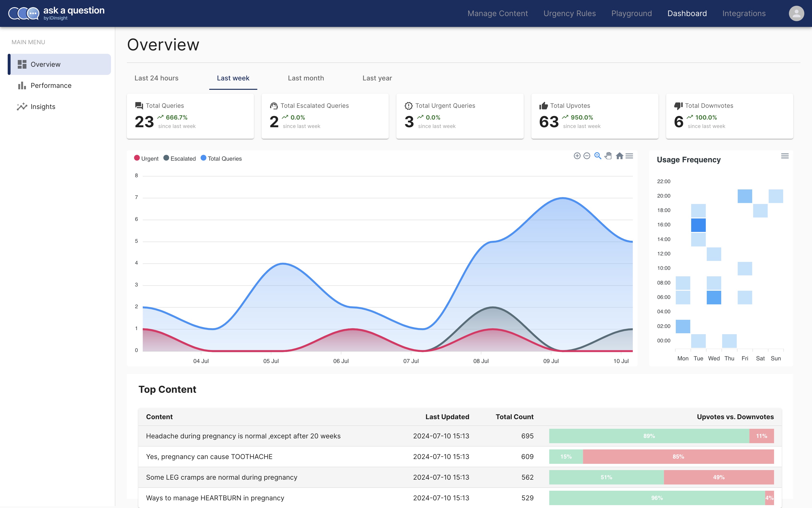This screenshot has height=508, width=812.
Task: Toggle the Total Queries series legend
Action: [221, 159]
